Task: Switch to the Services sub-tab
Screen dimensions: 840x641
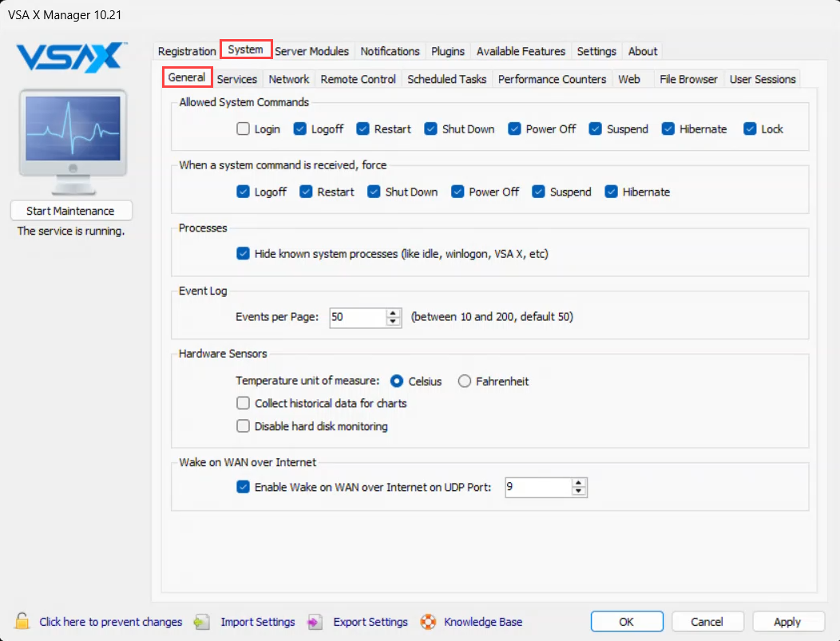Action: (237, 79)
